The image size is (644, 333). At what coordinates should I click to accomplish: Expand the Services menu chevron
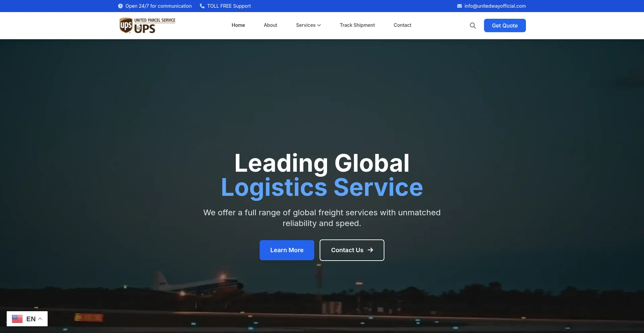click(319, 25)
